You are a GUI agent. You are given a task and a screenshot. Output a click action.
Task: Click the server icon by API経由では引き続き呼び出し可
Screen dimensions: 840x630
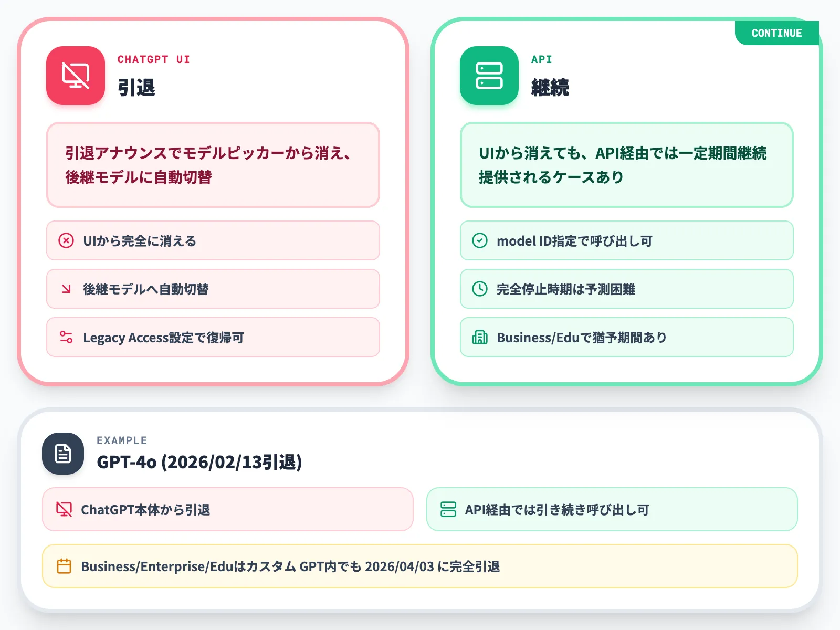coord(448,509)
